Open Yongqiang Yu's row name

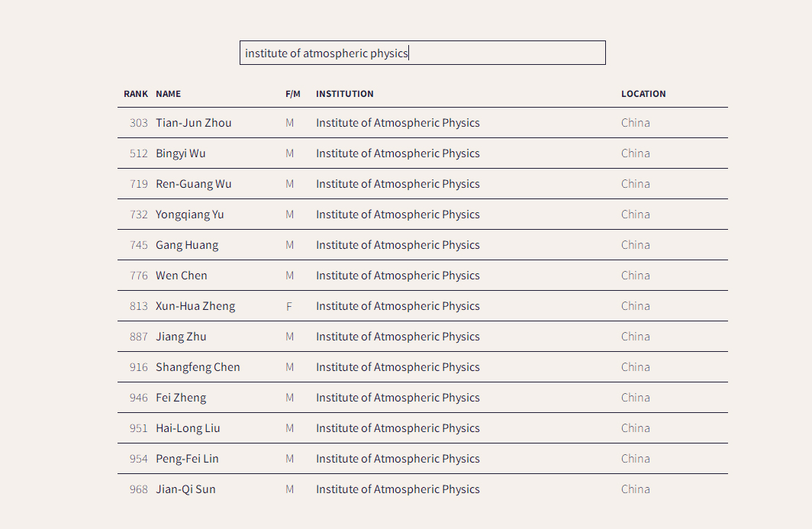pos(190,215)
